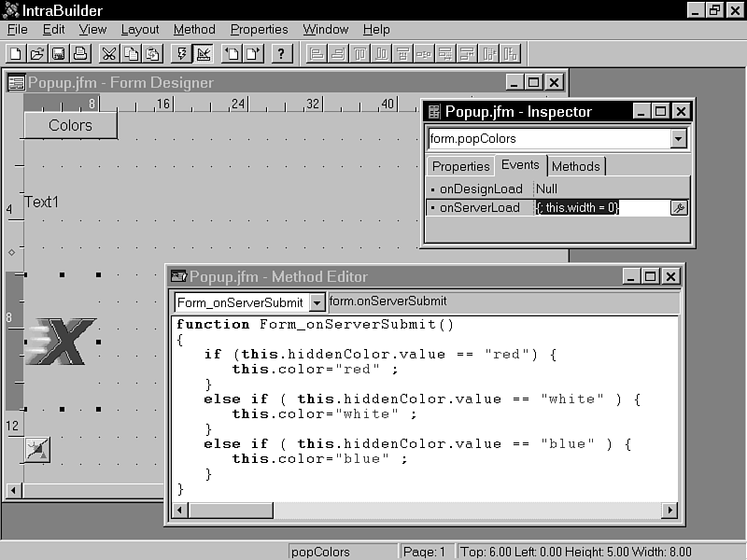Click Method Editor horizontal scrollbar right arrow

point(669,510)
